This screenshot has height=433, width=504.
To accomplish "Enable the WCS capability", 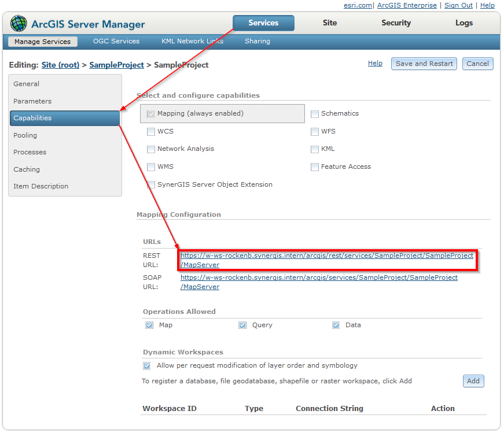I will click(x=151, y=131).
